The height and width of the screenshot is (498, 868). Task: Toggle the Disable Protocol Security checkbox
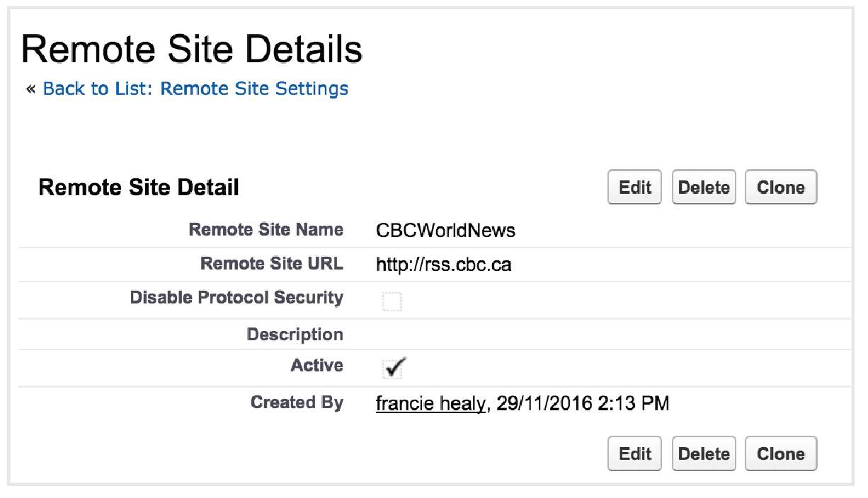click(x=392, y=301)
